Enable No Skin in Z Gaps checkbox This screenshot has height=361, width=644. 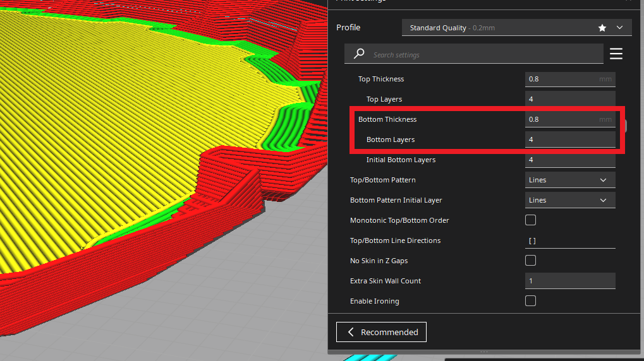pyautogui.click(x=530, y=261)
